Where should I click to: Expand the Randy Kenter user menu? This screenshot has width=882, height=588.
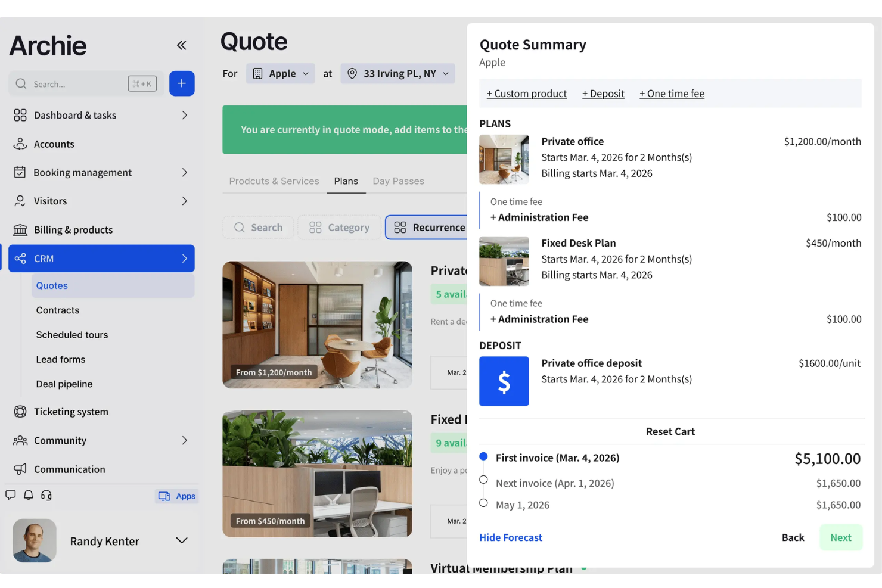coord(182,540)
